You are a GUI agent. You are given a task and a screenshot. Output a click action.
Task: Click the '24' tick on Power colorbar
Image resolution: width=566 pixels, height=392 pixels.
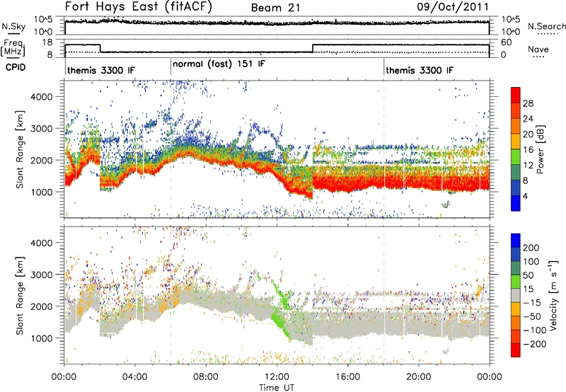click(x=528, y=119)
